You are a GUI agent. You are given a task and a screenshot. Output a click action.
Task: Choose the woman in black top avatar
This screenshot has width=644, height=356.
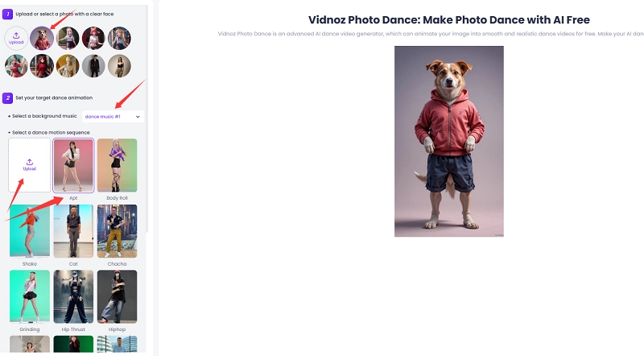[119, 66]
